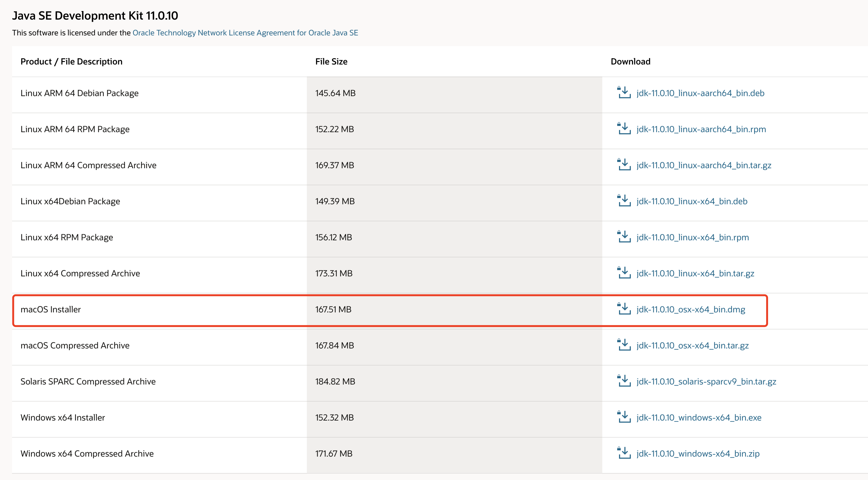Click download icon for macOS Installer row
Viewport: 868px width, 480px height.
pyautogui.click(x=624, y=309)
